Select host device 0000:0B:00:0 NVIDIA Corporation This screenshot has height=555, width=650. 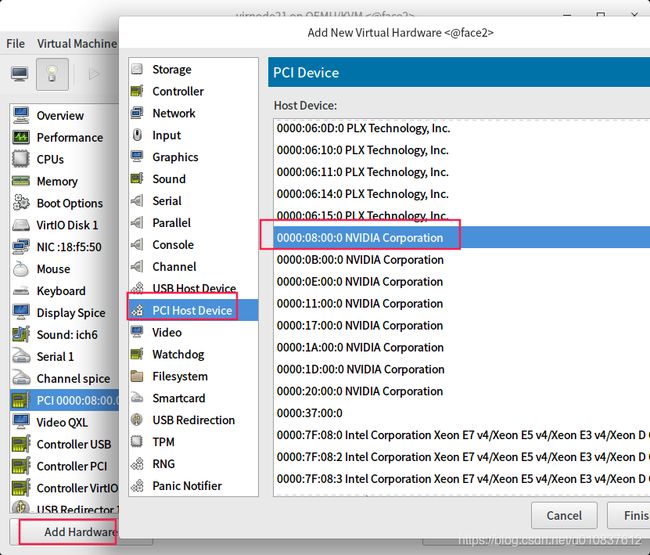click(461, 259)
